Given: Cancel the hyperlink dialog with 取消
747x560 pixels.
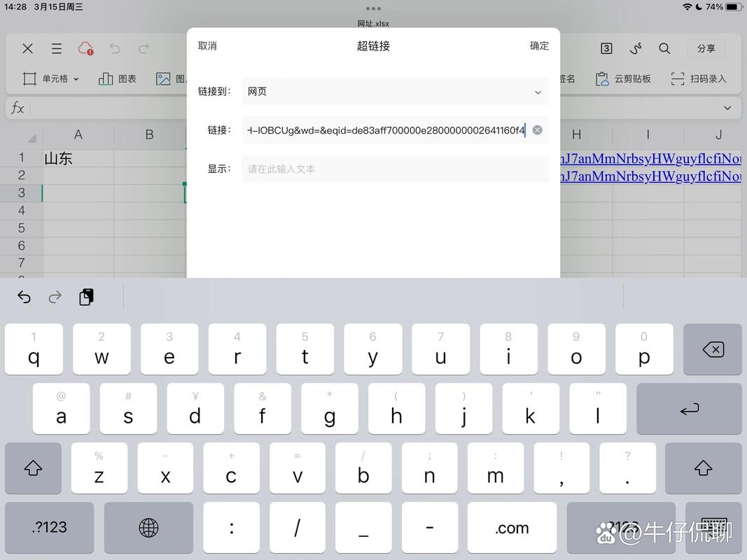Looking at the screenshot, I should click(207, 46).
